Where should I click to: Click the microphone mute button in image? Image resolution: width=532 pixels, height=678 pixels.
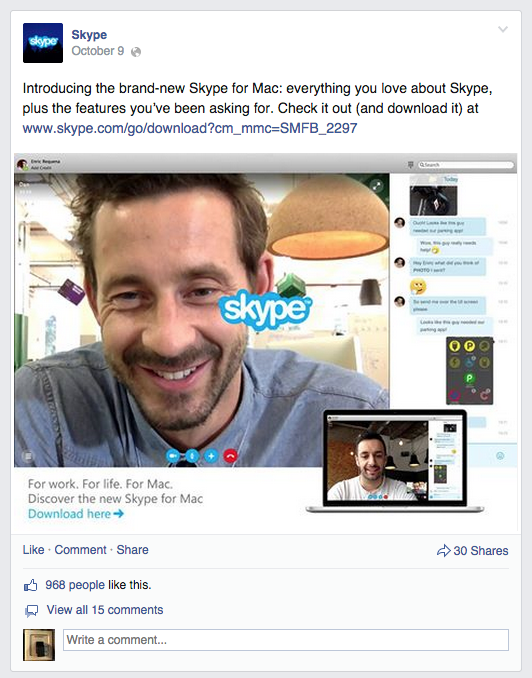[192, 456]
